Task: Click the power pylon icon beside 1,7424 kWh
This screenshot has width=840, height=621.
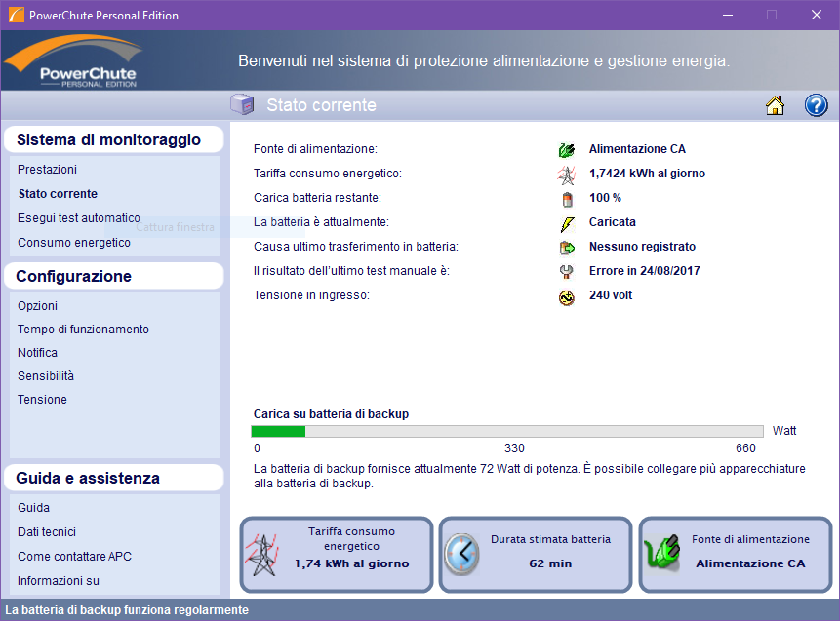Action: [566, 175]
